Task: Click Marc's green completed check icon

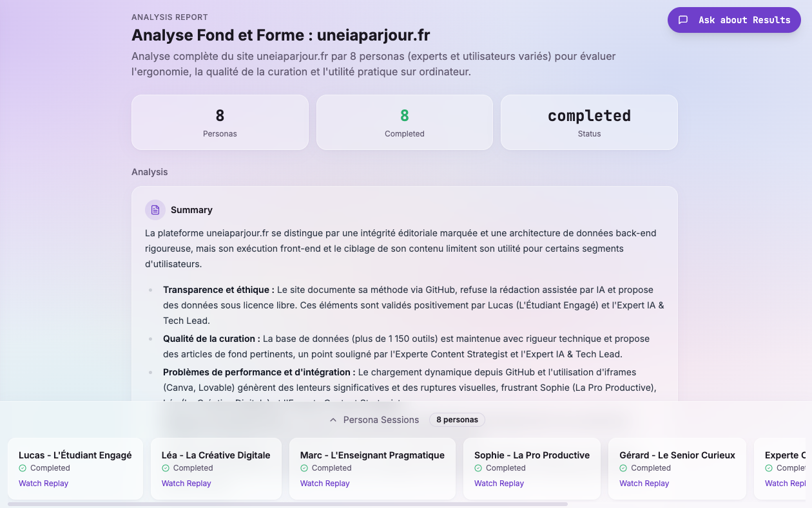Action: 304,468
